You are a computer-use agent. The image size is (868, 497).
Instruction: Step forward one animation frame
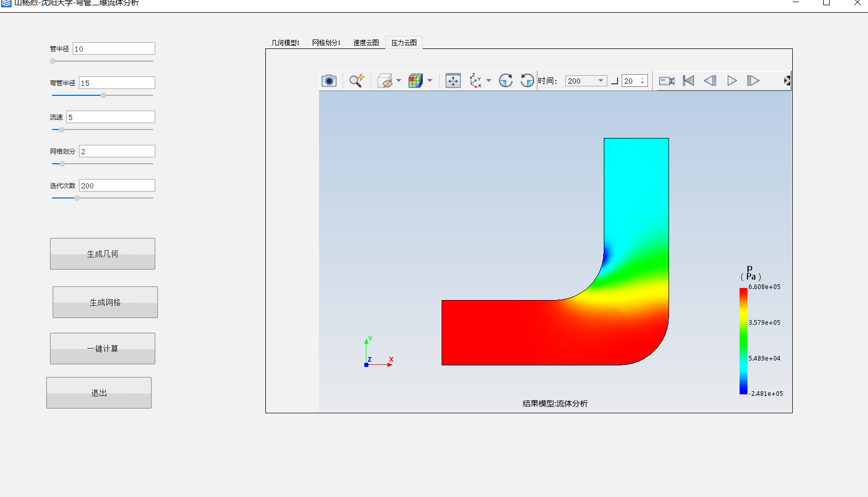(753, 81)
